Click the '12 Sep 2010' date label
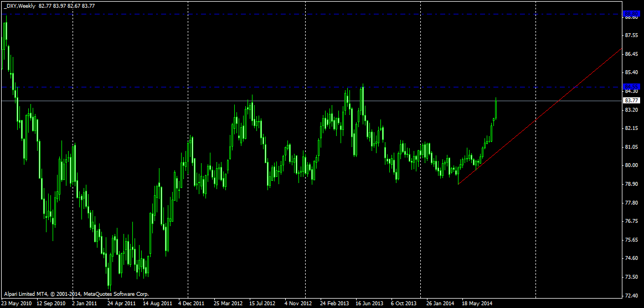Image resolution: width=644 pixels, height=308 pixels. (51, 304)
